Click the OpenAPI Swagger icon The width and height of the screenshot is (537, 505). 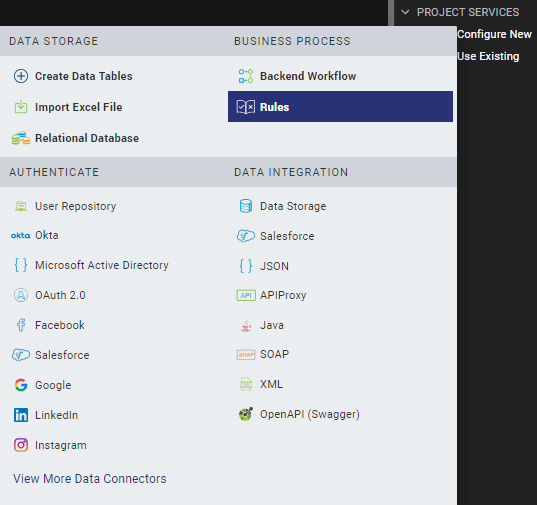click(246, 414)
